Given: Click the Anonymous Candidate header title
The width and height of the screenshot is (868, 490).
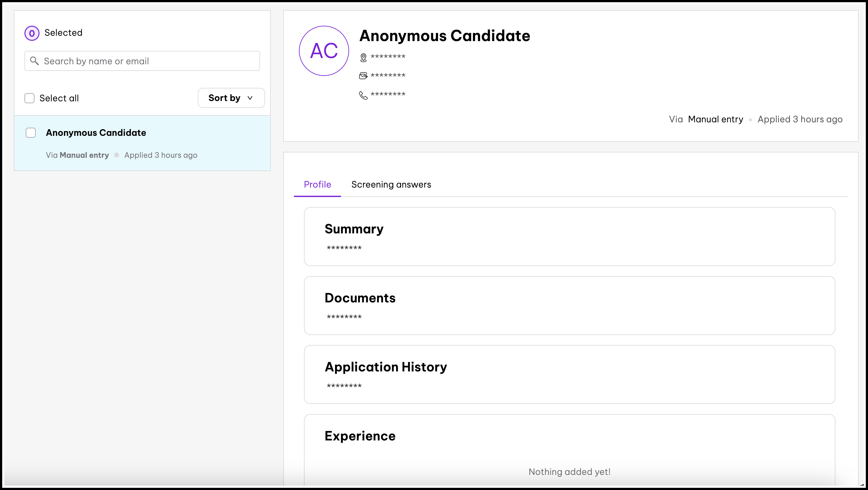Looking at the screenshot, I should [444, 36].
